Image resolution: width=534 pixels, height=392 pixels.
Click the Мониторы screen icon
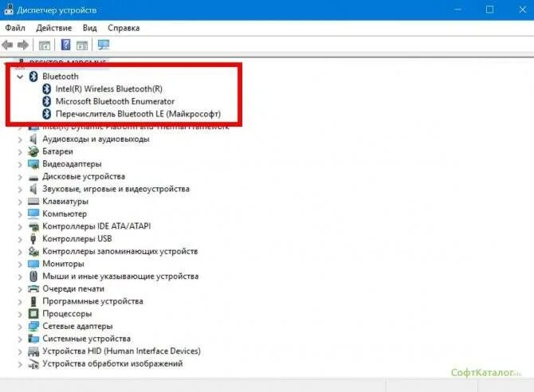pyautogui.click(x=33, y=264)
